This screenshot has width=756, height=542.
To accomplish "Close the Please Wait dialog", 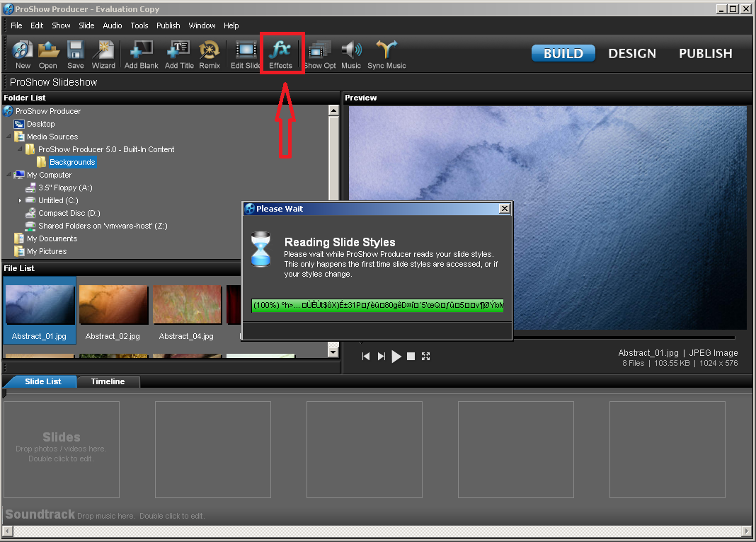I will click(504, 209).
